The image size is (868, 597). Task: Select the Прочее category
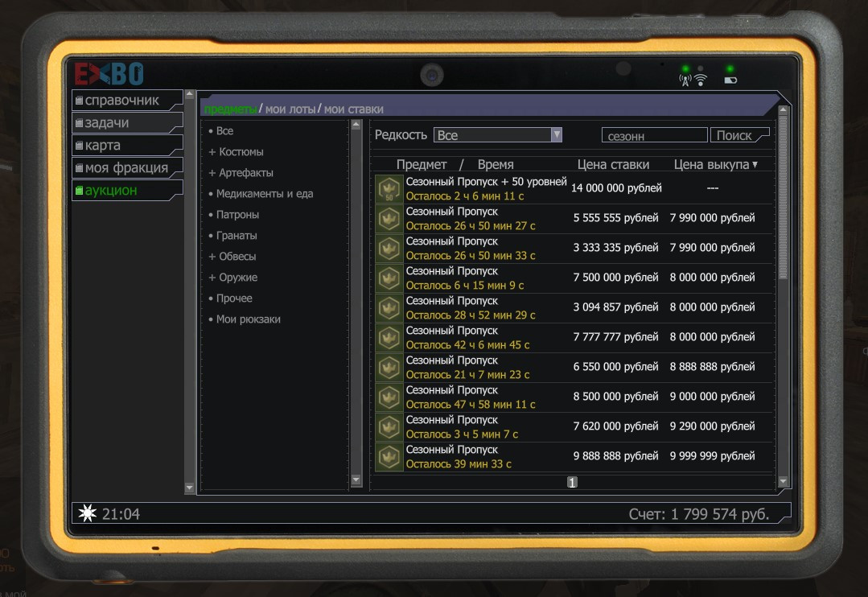pyautogui.click(x=230, y=298)
